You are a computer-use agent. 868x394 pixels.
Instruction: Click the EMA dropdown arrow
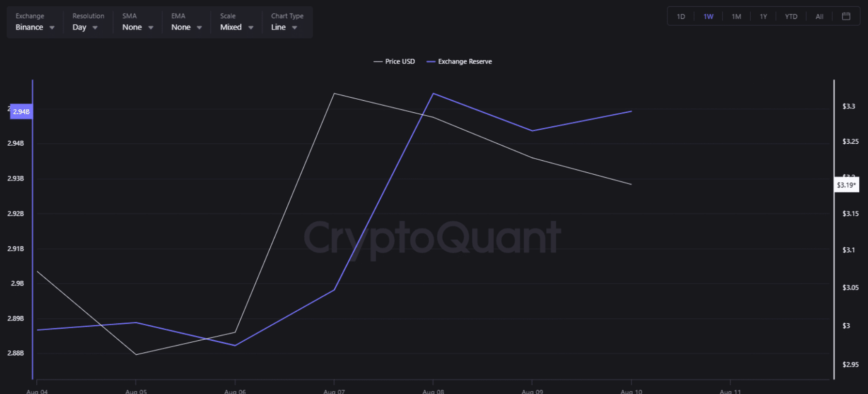[x=199, y=28]
